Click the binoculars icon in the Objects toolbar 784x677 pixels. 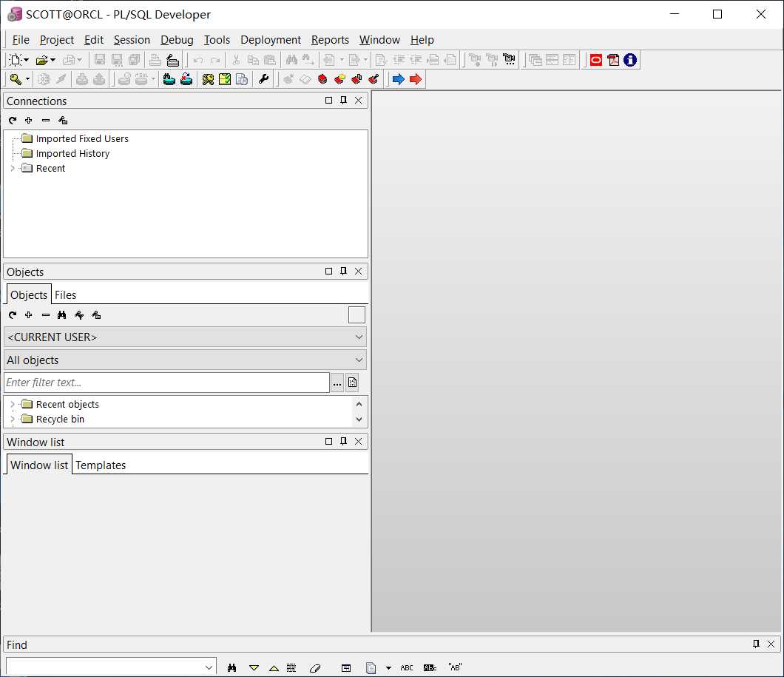point(62,314)
